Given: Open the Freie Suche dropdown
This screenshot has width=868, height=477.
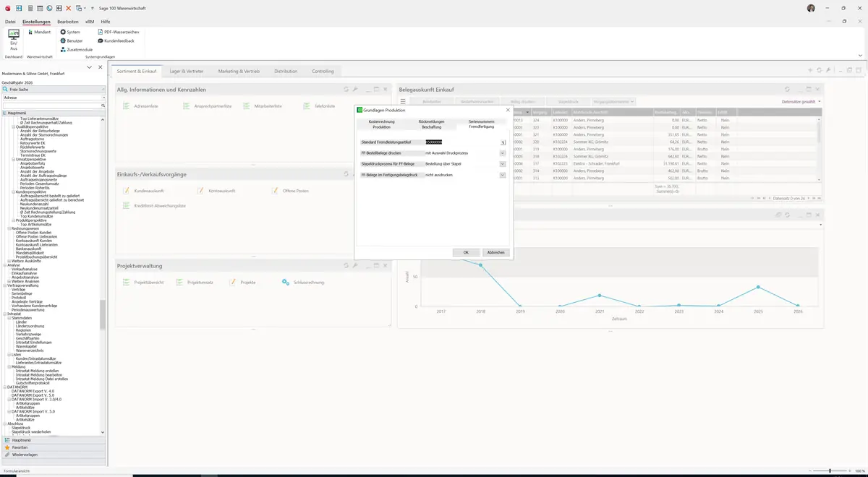Looking at the screenshot, I should (103, 89).
